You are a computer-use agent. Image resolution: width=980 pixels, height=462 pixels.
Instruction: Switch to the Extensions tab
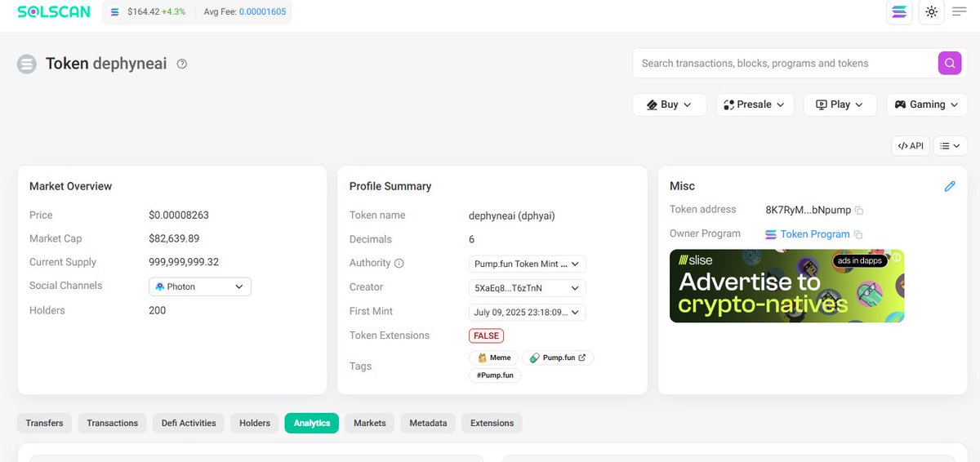click(x=492, y=423)
